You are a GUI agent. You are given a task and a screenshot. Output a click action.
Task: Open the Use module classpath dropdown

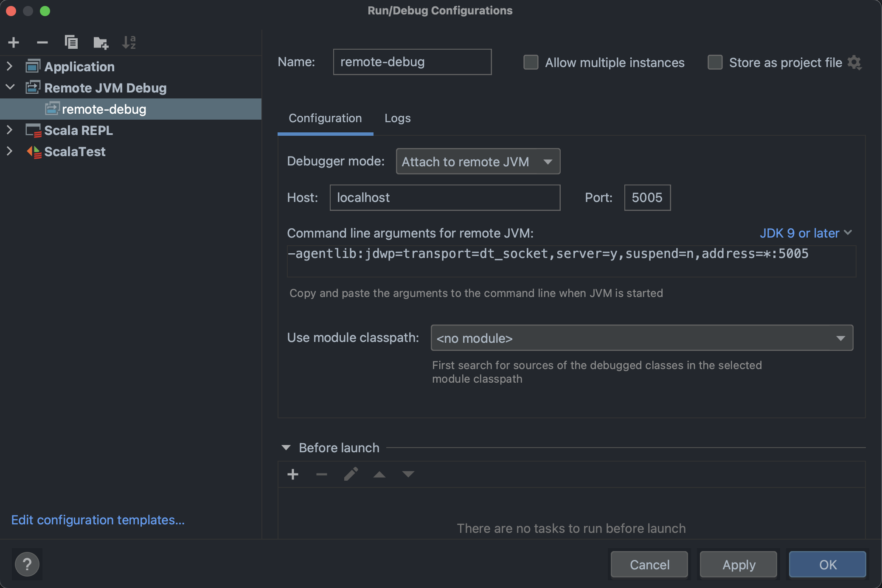[x=641, y=338]
